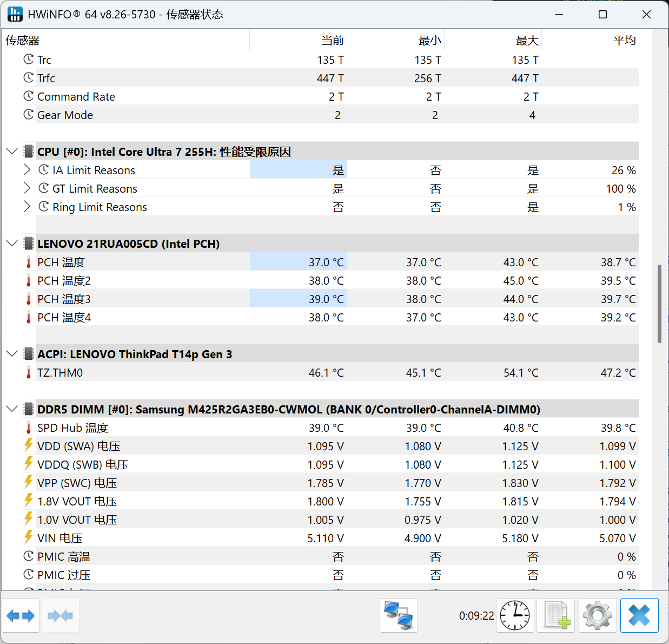
Task: Click the clock reset timer icon
Action: (x=515, y=615)
